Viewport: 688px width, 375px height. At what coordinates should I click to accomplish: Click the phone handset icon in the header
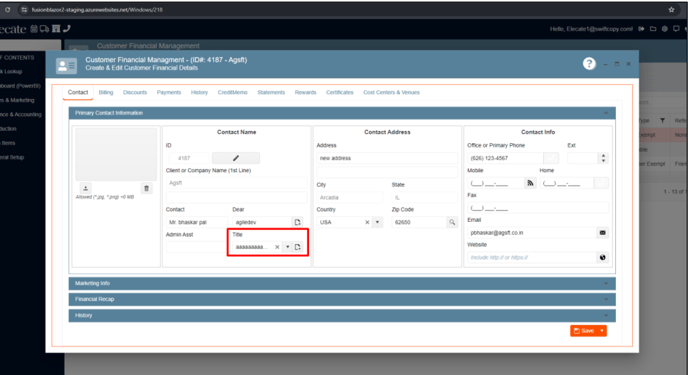pos(67,29)
